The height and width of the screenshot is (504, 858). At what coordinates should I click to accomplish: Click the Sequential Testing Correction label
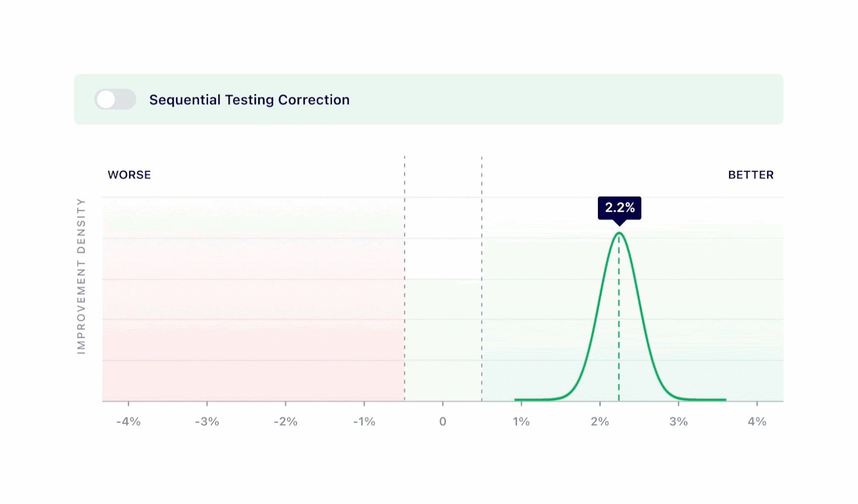click(x=249, y=100)
